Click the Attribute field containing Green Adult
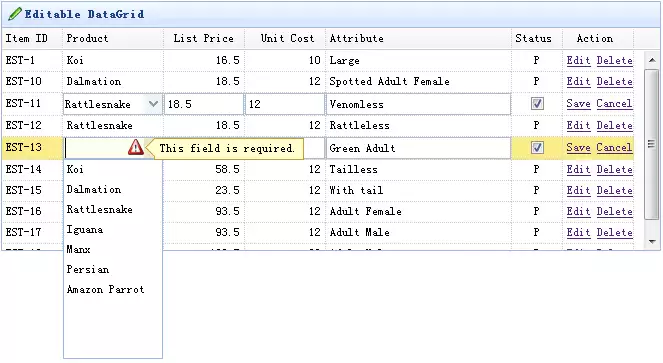This screenshot has width=663, height=363. click(418, 148)
